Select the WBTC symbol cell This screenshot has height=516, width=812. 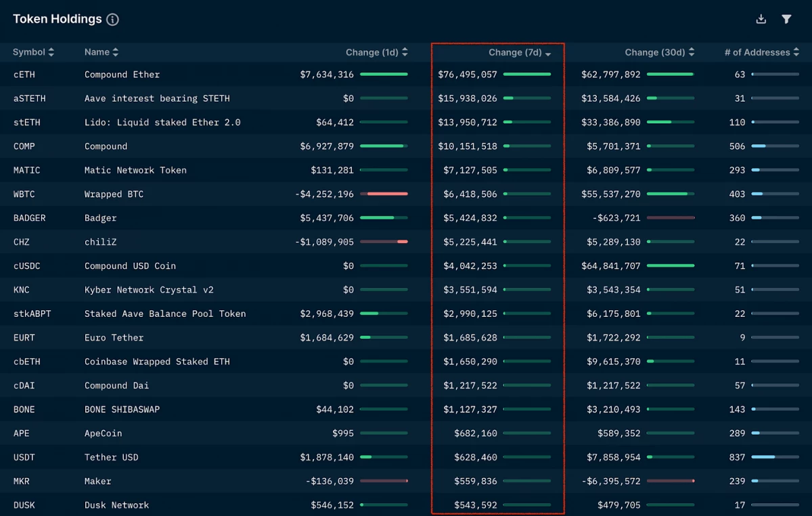(x=24, y=194)
